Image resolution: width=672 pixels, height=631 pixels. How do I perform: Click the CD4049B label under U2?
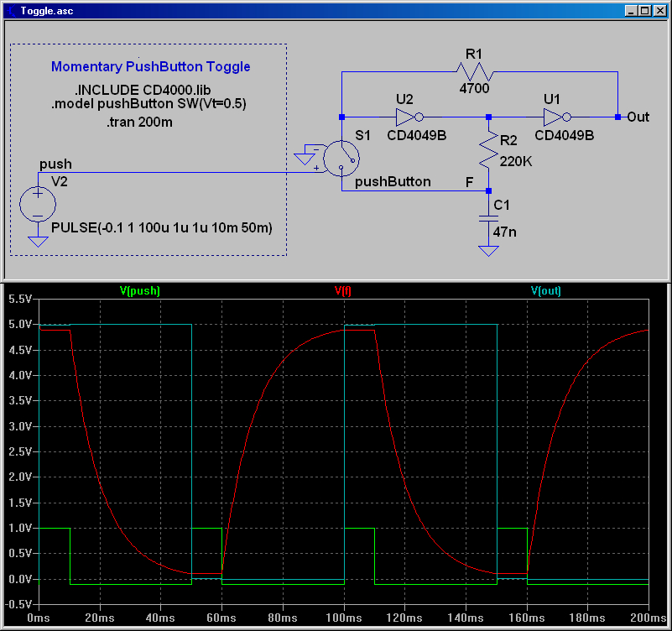click(x=417, y=135)
